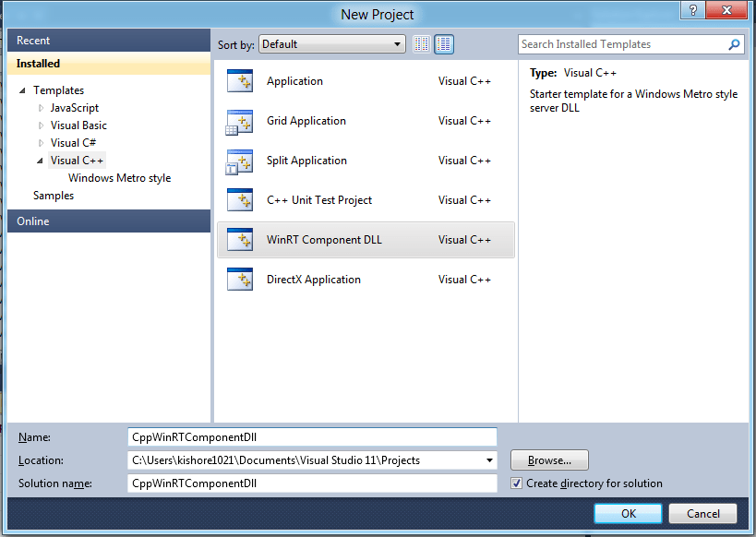Click the Solution name text field
756x537 pixels.
(x=312, y=483)
